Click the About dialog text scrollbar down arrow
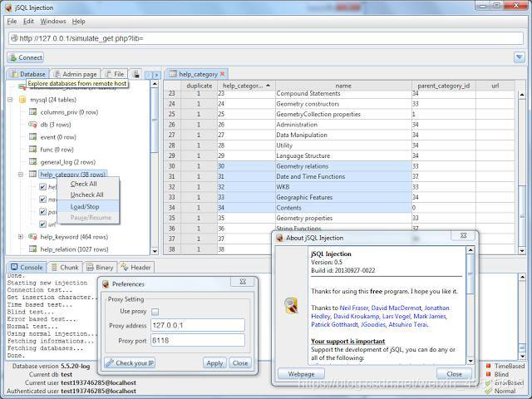The width and height of the screenshot is (532, 399). point(470,360)
